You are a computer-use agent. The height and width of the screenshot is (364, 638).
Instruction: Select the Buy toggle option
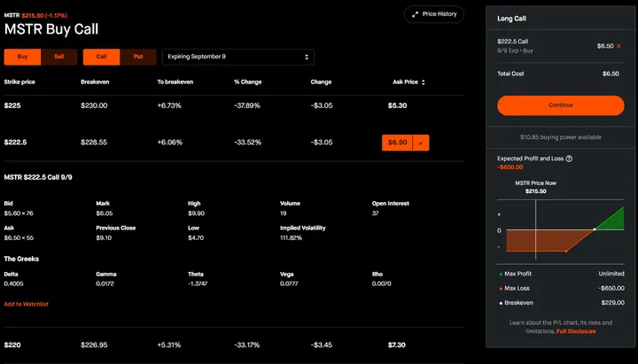tap(22, 57)
